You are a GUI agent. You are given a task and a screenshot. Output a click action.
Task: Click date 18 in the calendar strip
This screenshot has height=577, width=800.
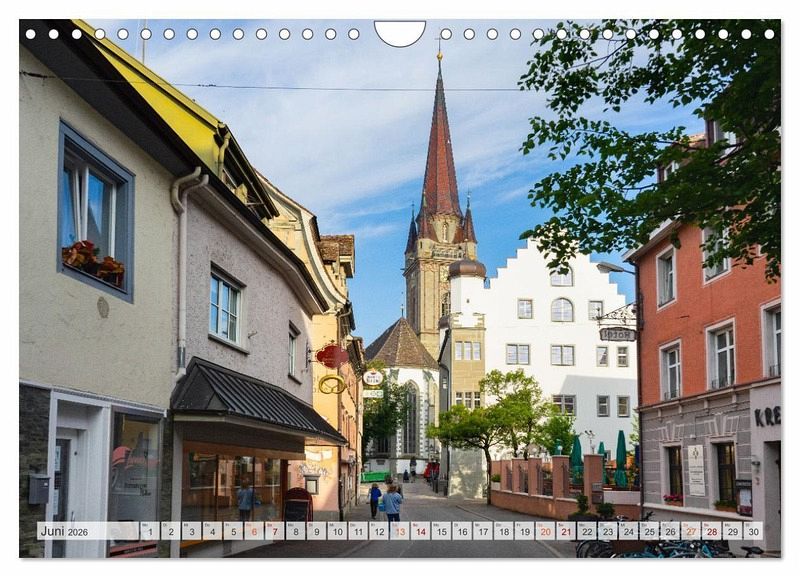(x=503, y=531)
